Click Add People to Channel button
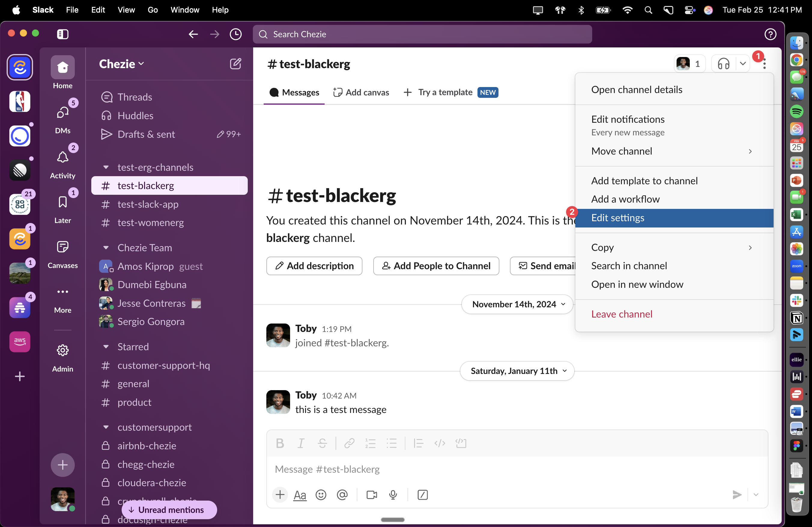 (x=436, y=266)
